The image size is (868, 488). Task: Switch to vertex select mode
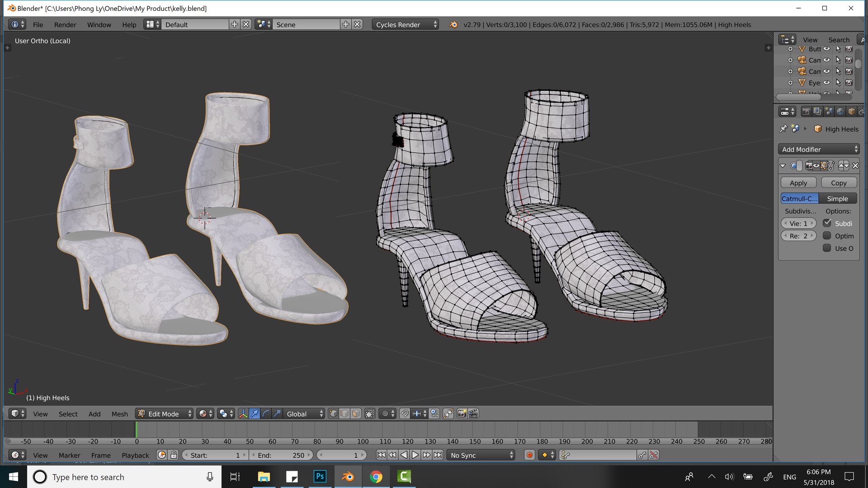[333, 413]
